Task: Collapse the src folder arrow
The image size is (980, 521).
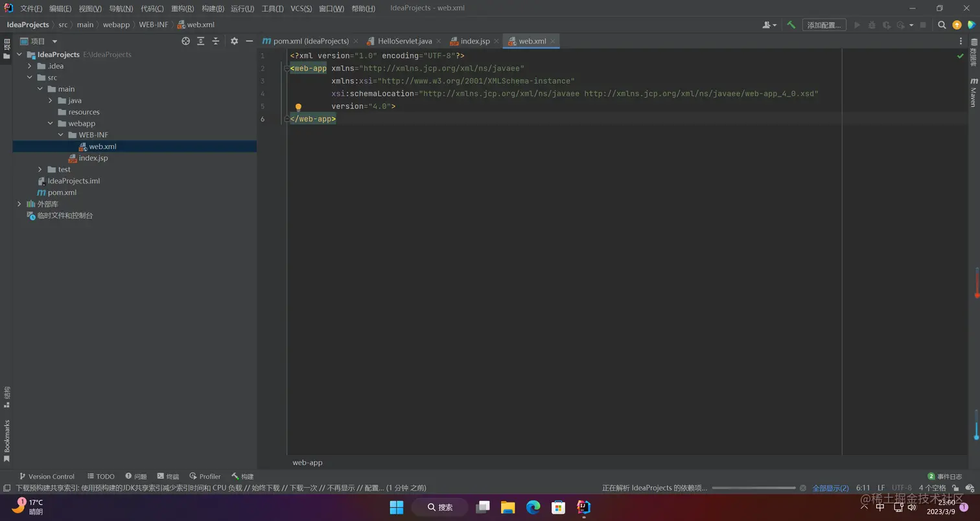Action: [x=30, y=78]
